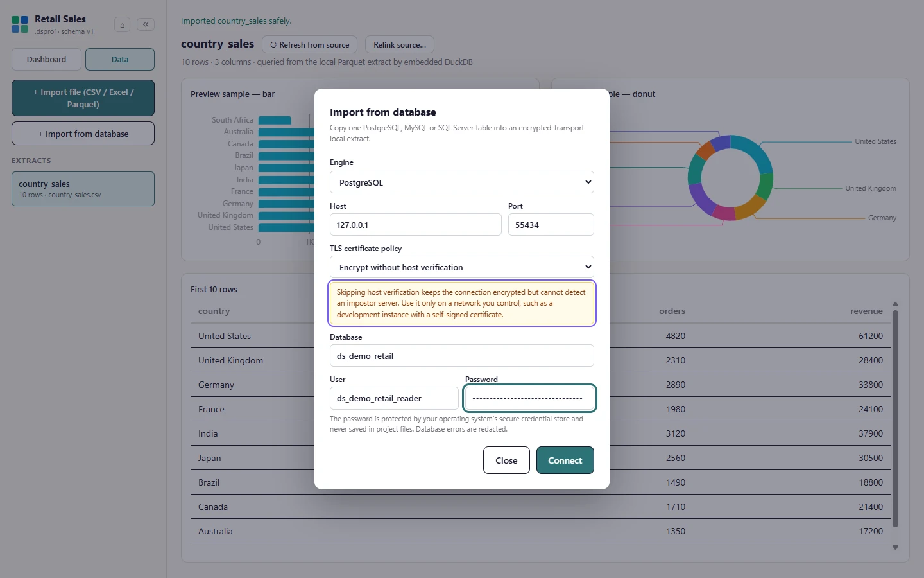Click the sidebar Import from database button
The width and height of the screenshot is (924, 578).
click(x=83, y=134)
